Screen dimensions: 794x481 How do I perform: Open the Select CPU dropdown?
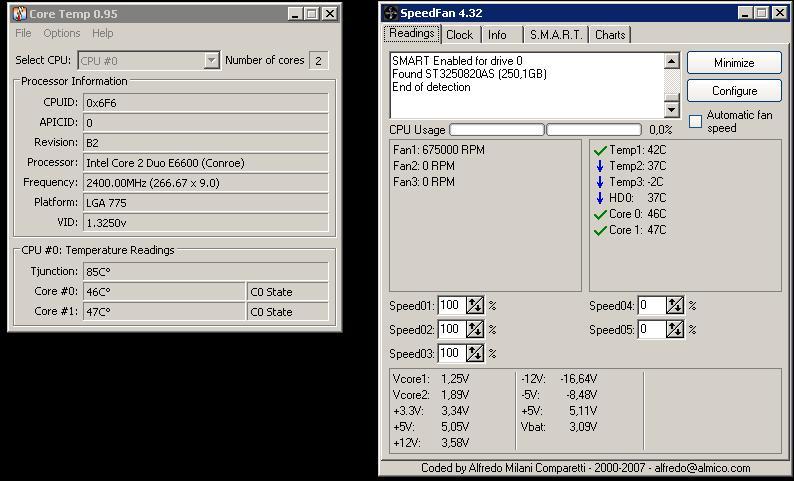[x=211, y=60]
